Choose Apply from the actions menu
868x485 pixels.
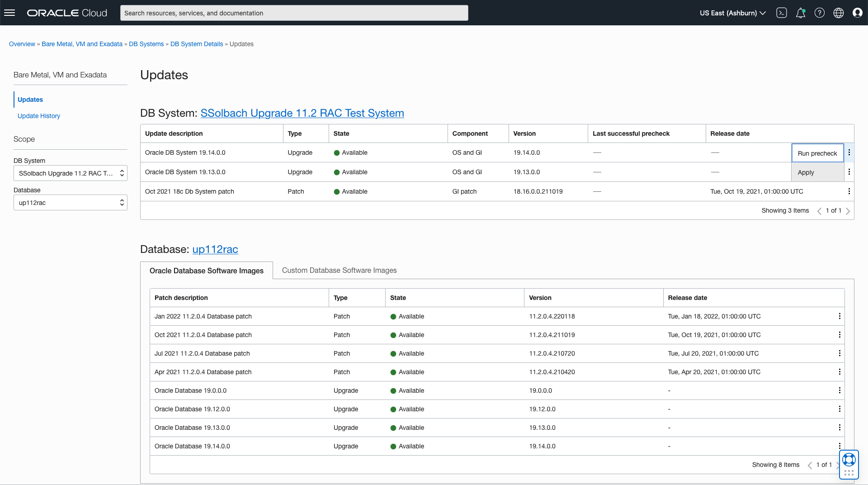pos(806,172)
